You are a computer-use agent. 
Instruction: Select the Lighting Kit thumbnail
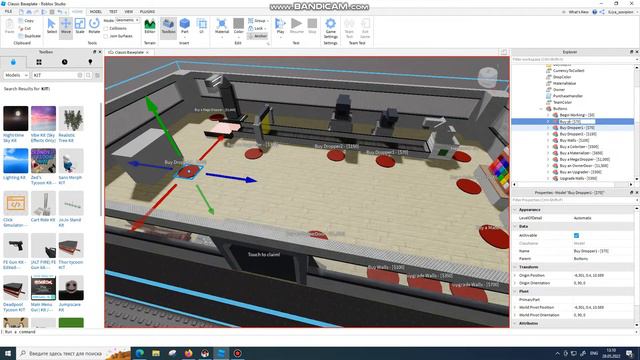pyautogui.click(x=16, y=161)
